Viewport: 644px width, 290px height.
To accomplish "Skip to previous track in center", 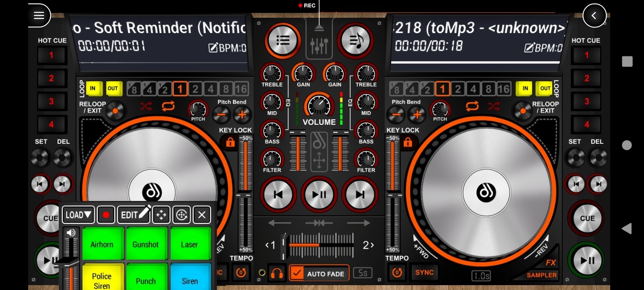I will click(278, 195).
